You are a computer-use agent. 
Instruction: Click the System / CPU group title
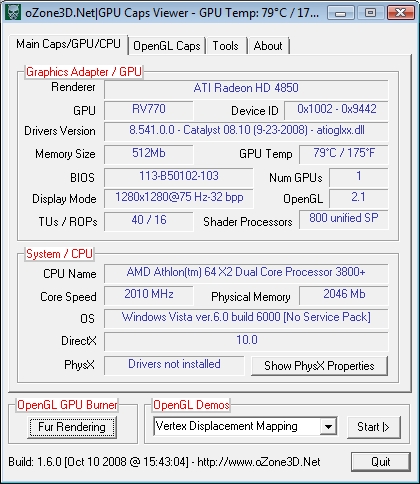[59, 254]
